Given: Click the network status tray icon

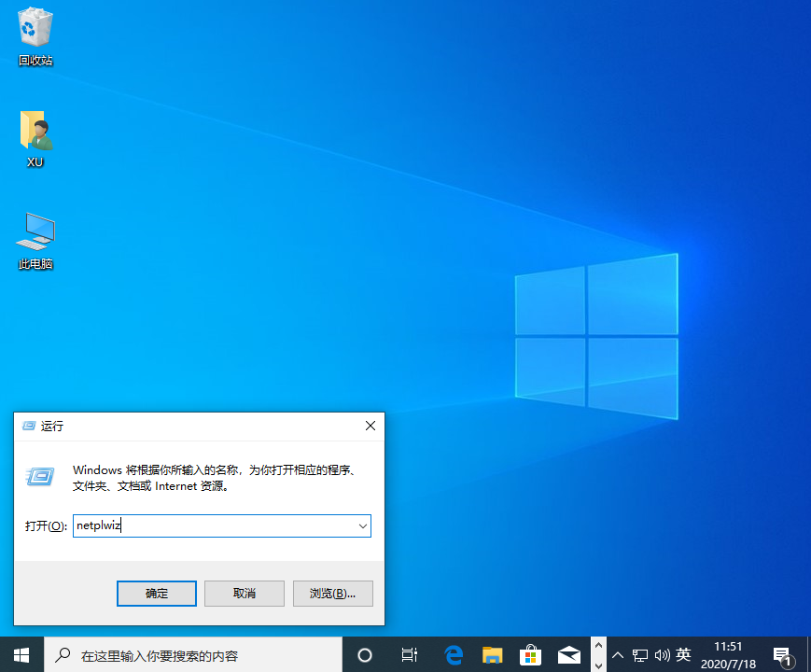Looking at the screenshot, I should [641, 654].
